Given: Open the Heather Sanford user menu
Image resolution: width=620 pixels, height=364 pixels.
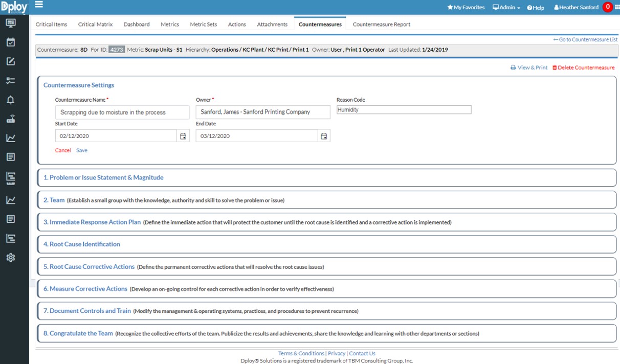Looking at the screenshot, I should click(x=576, y=8).
